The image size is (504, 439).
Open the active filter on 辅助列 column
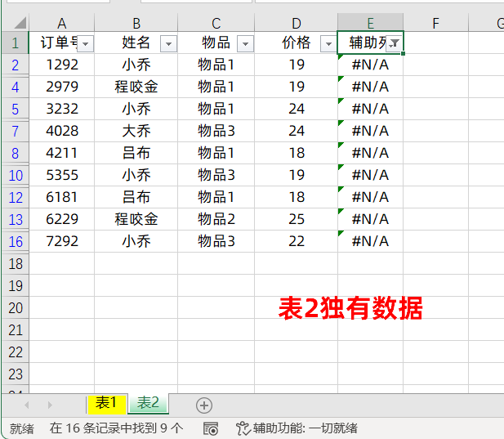point(394,44)
